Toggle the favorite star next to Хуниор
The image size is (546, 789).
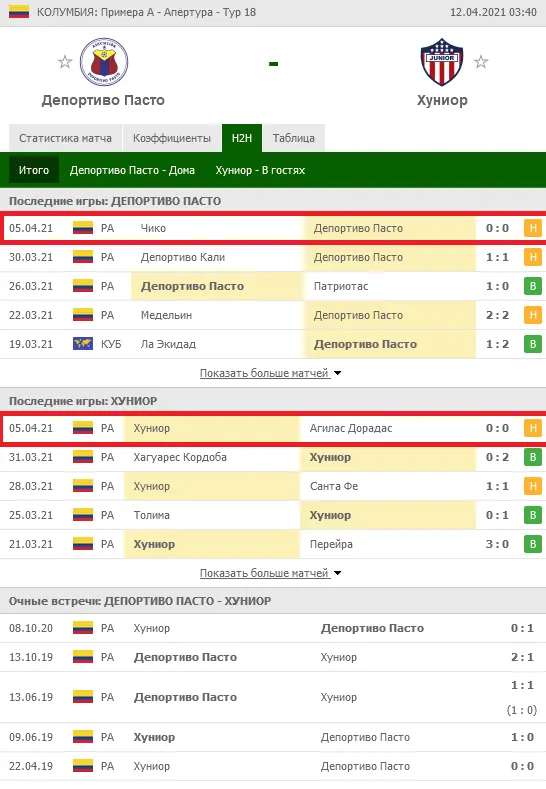(x=481, y=62)
